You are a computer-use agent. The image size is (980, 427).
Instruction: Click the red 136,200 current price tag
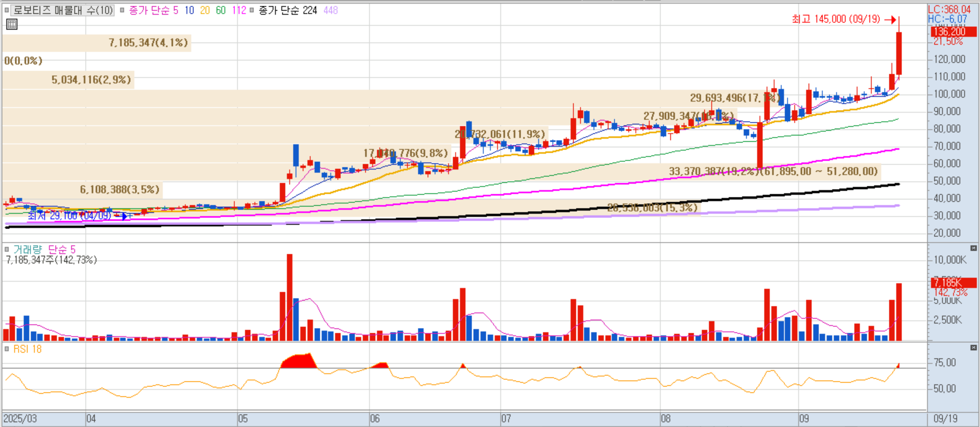pyautogui.click(x=953, y=32)
